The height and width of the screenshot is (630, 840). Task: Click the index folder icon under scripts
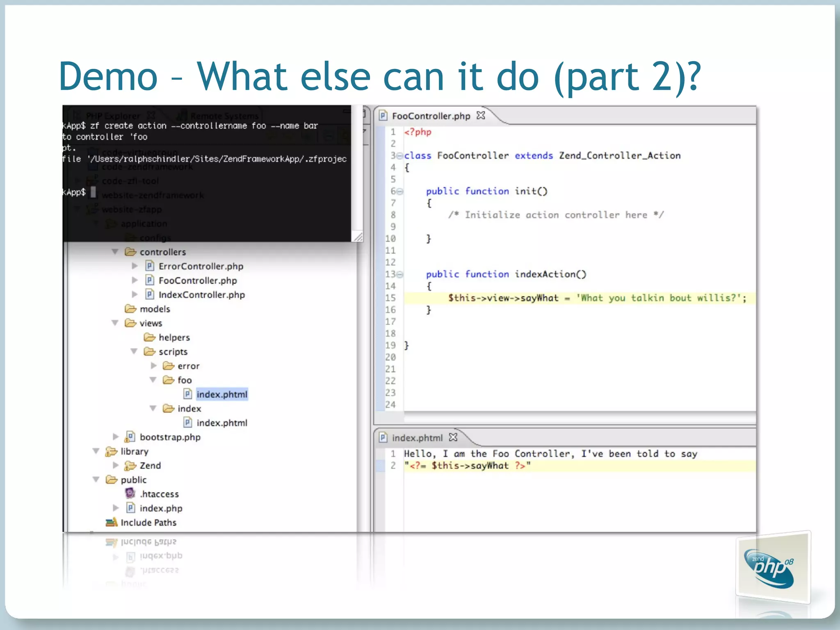coord(169,408)
